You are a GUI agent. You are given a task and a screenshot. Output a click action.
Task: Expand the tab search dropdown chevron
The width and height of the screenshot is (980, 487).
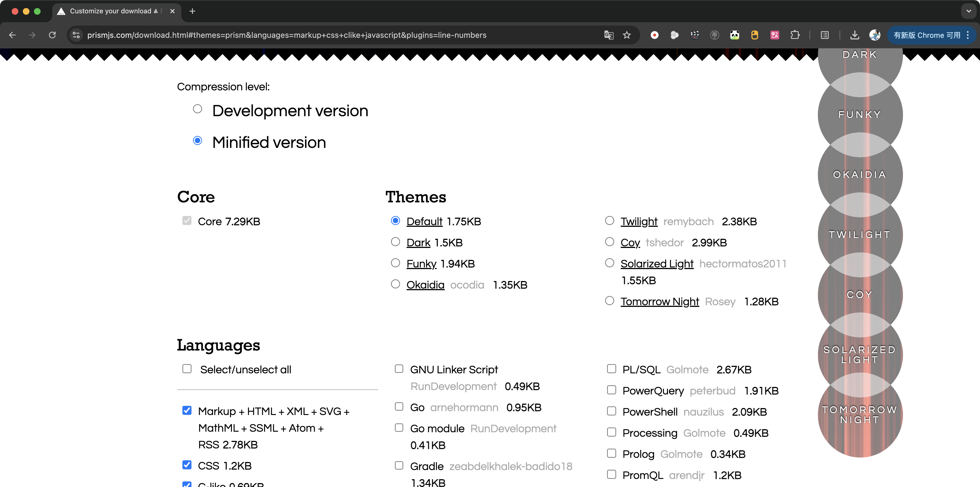(x=968, y=11)
